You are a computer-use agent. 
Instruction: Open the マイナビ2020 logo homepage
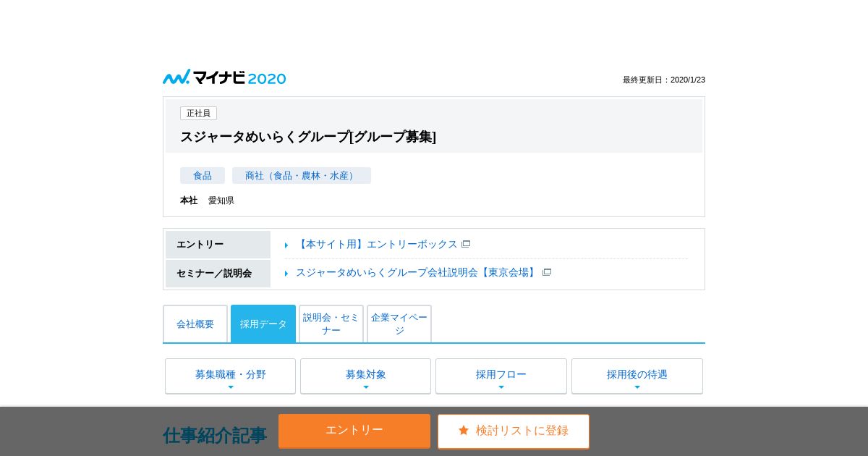tap(224, 77)
